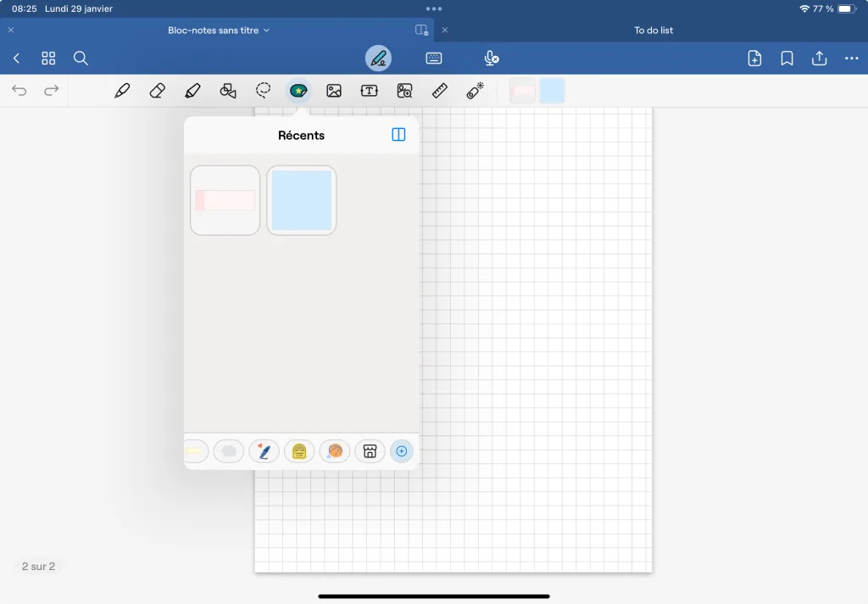Open the pen sticker collection
Image resolution: width=868 pixels, height=604 pixels.
pyautogui.click(x=264, y=451)
